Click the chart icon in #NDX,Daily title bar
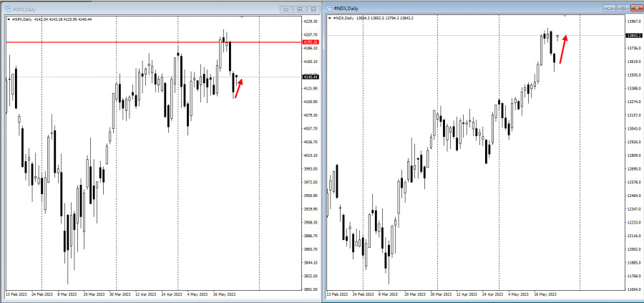The image size is (644, 303). 329,8
